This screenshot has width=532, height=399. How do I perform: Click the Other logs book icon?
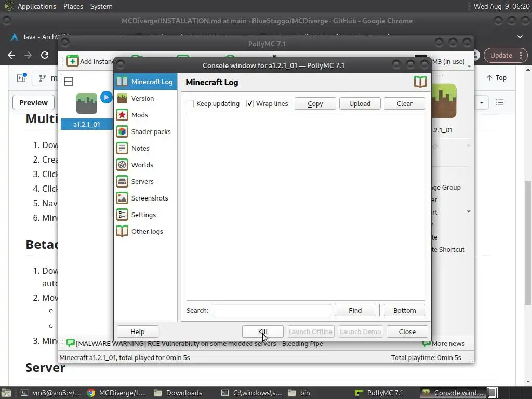tap(122, 231)
